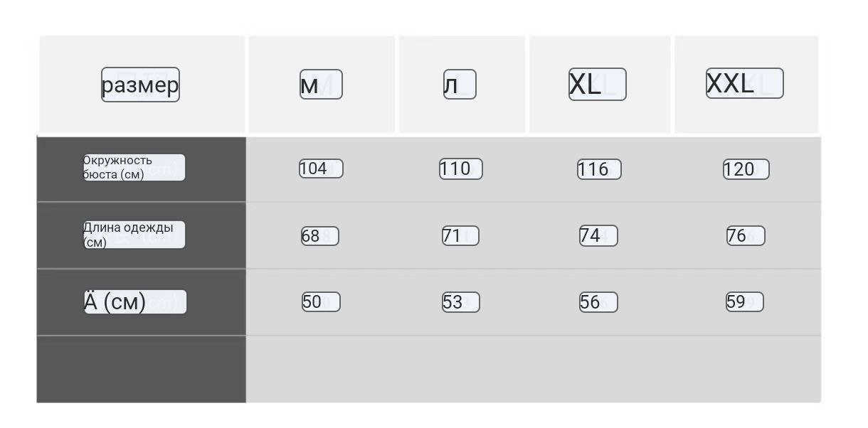Select the XXL size column header

coord(744,83)
